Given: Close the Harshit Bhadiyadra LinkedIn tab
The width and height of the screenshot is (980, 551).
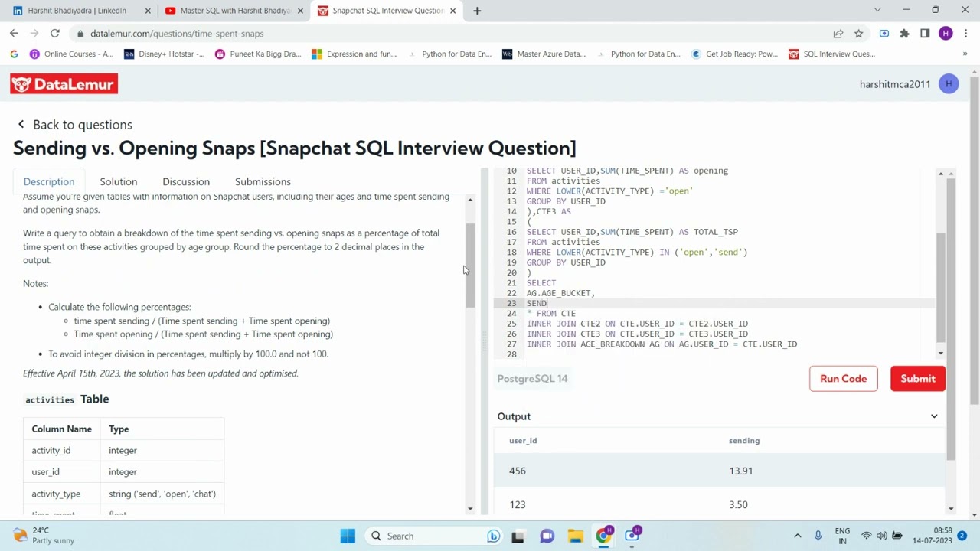Looking at the screenshot, I should click(148, 11).
